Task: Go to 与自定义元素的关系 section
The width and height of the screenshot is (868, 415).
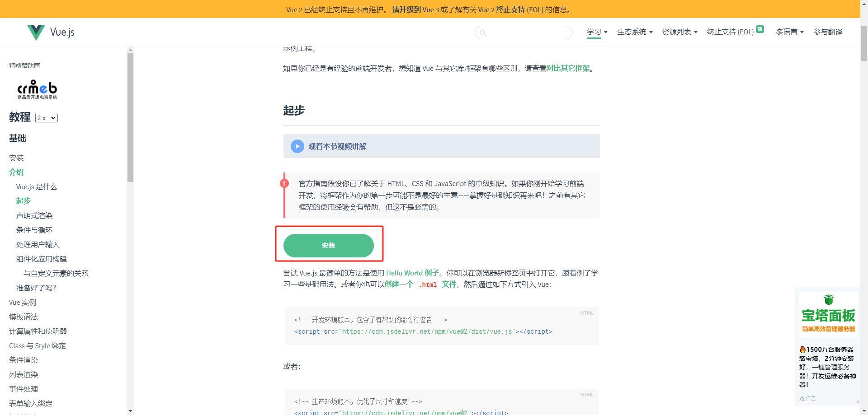Action: (56, 273)
